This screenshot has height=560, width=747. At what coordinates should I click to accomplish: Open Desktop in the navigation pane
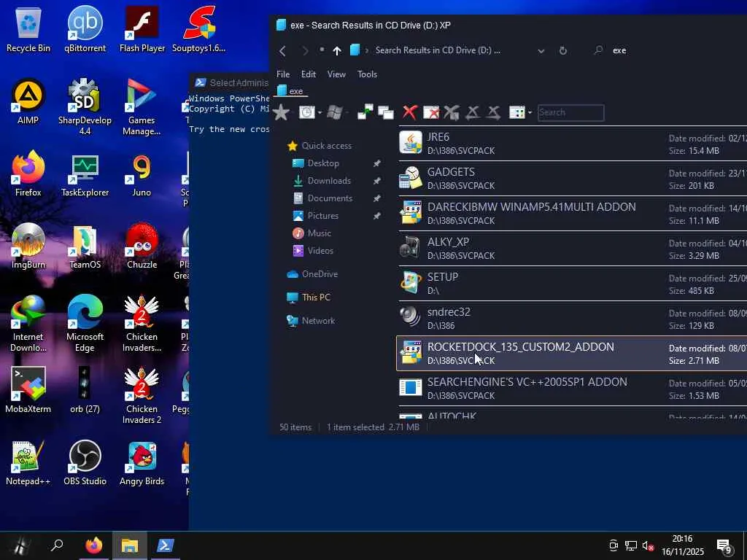point(316,163)
